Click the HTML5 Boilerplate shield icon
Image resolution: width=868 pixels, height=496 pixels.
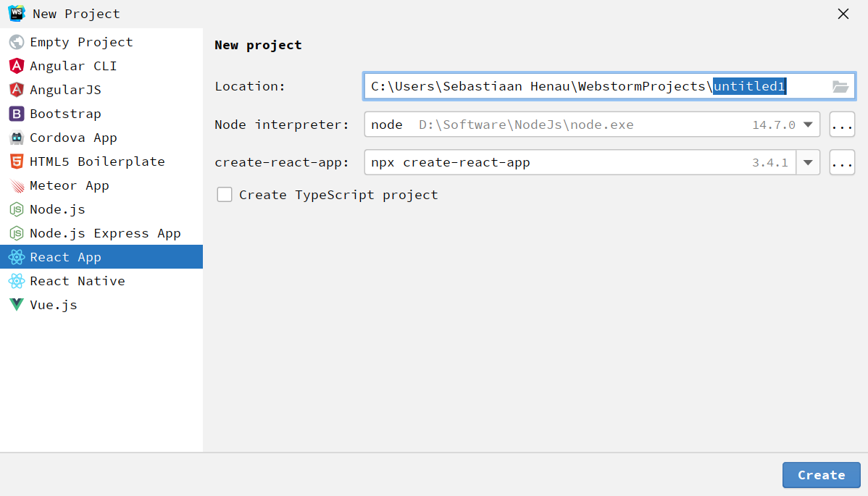[x=16, y=161]
